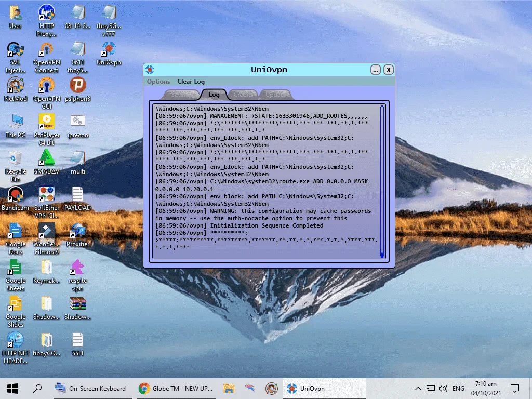The height and width of the screenshot is (399, 532).
Task: Click the UniOvpn taskbar button
Action: [x=324, y=389]
